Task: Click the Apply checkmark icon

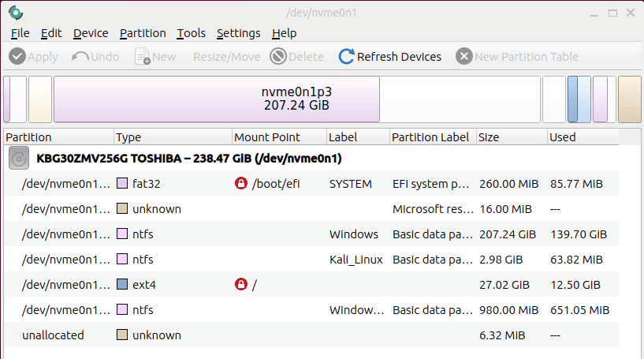Action: (17, 56)
